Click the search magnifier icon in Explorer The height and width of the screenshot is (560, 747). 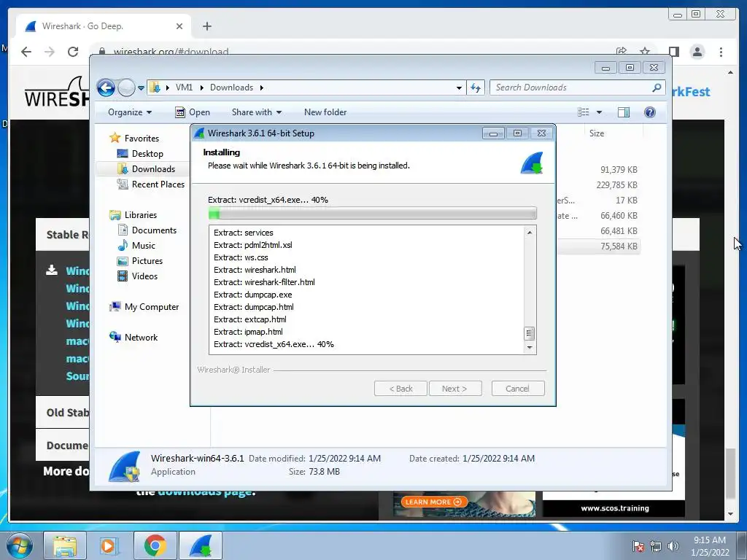pos(657,87)
